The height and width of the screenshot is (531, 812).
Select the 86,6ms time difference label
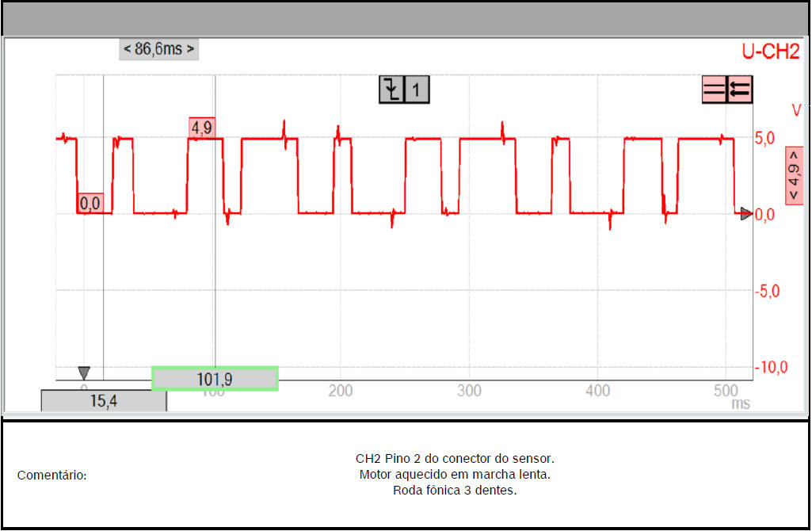pos(158,49)
